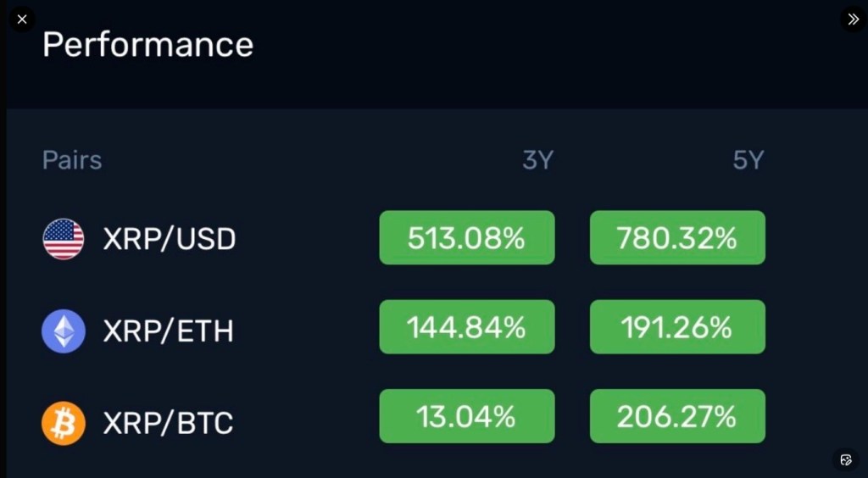
Task: Open the XRP/ETH pair
Action: (168, 331)
